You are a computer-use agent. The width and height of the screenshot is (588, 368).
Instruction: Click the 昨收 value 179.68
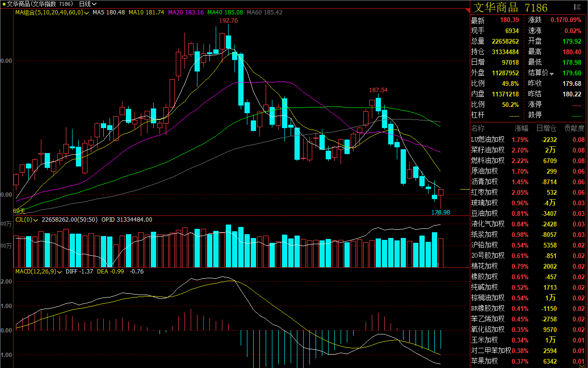[572, 83]
